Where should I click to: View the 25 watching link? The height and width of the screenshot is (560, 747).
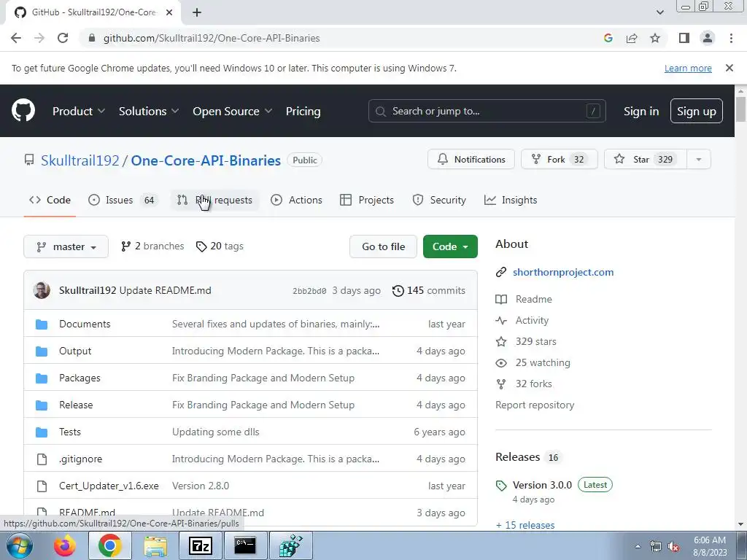pos(543,363)
